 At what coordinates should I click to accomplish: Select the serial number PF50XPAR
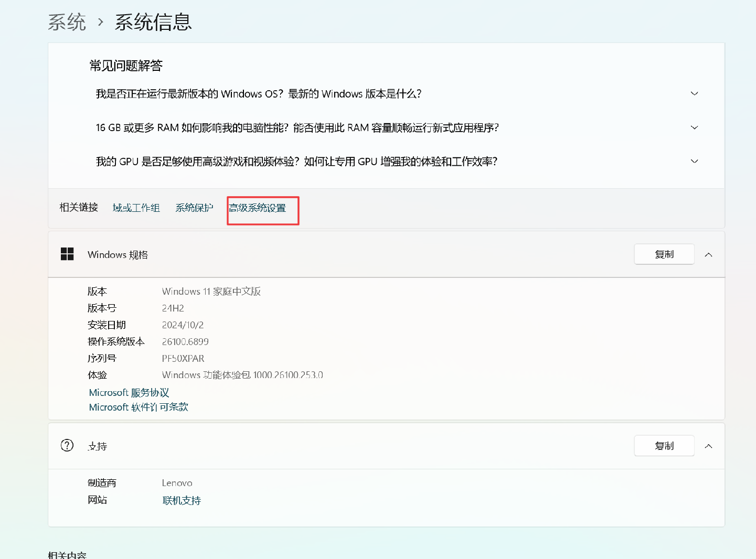[x=183, y=359]
